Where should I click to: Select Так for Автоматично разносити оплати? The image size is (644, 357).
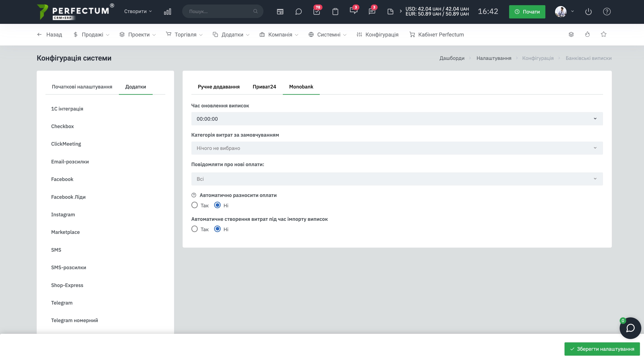(195, 205)
